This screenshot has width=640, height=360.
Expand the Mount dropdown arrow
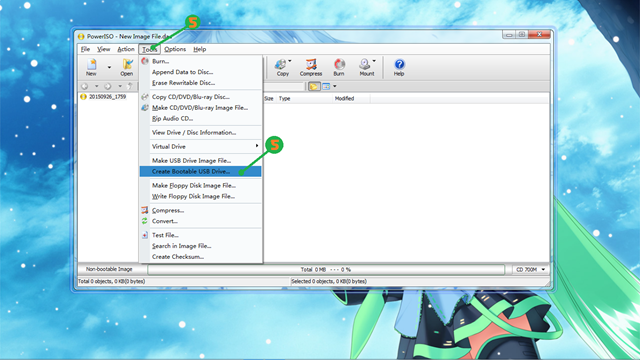[374, 61]
